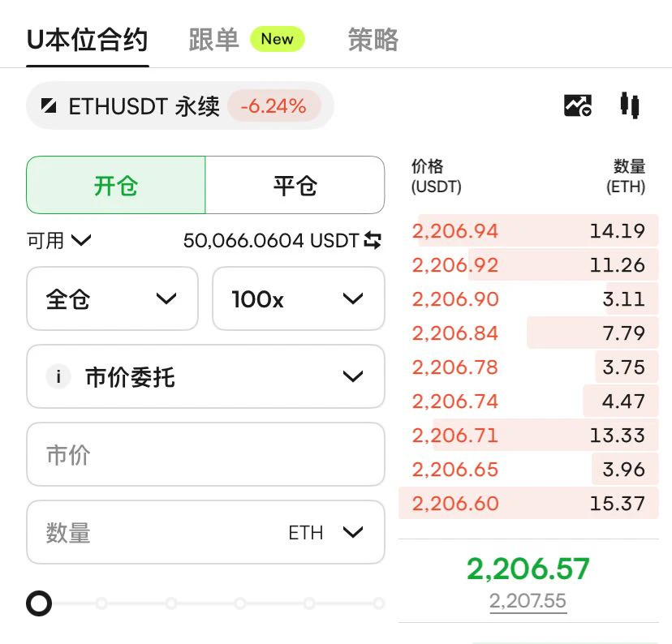The width and height of the screenshot is (672, 644).
Task: Select the 开仓 open position toggle
Action: pos(116,185)
